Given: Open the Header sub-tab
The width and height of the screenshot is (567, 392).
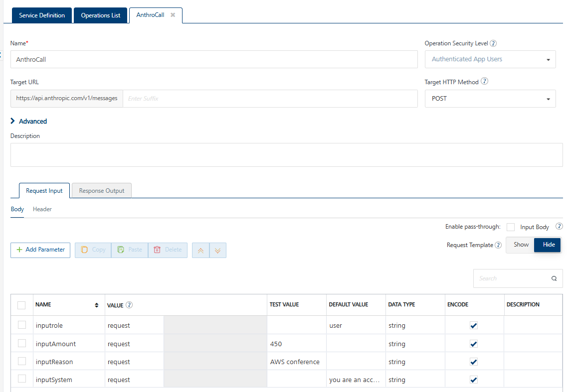Looking at the screenshot, I should pyautogui.click(x=42, y=209).
